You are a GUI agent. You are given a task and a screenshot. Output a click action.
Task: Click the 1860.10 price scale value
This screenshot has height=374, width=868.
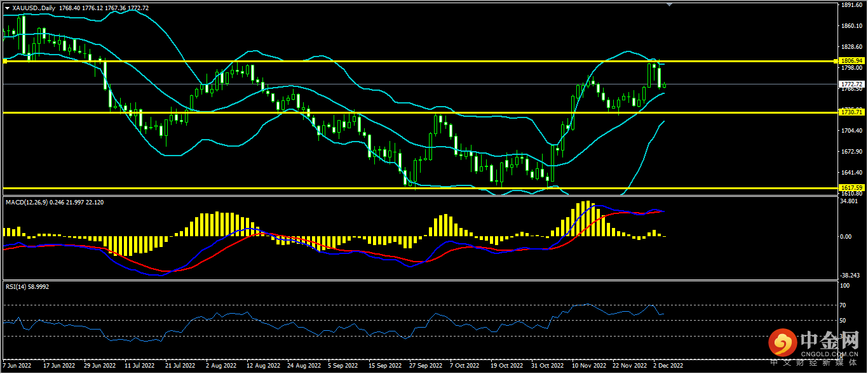850,26
